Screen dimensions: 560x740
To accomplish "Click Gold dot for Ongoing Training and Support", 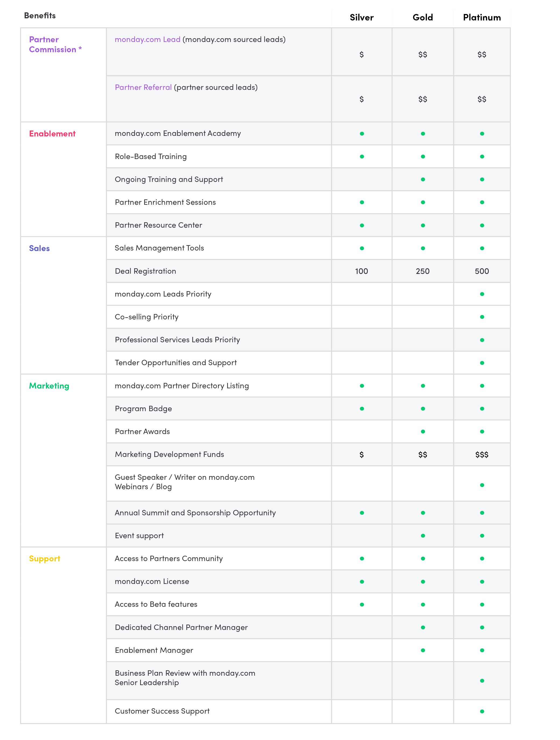I will pyautogui.click(x=423, y=180).
